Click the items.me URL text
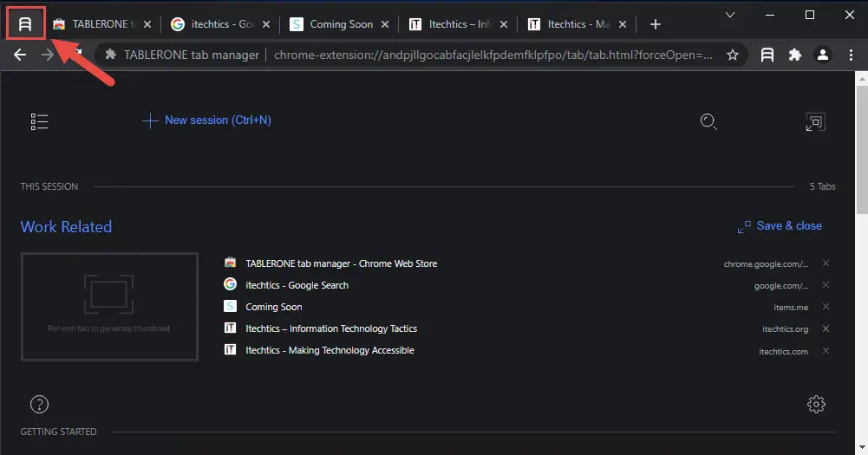This screenshot has height=455, width=868. pyautogui.click(x=791, y=307)
